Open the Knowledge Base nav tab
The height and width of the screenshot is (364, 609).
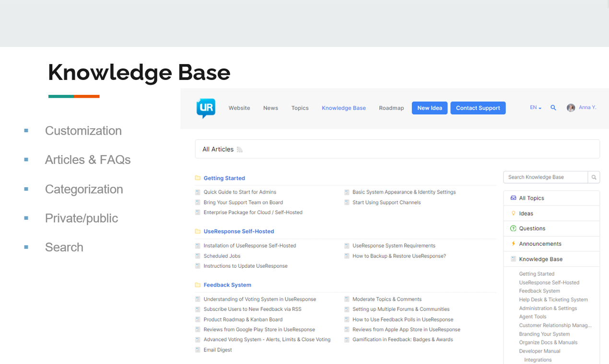click(x=344, y=108)
